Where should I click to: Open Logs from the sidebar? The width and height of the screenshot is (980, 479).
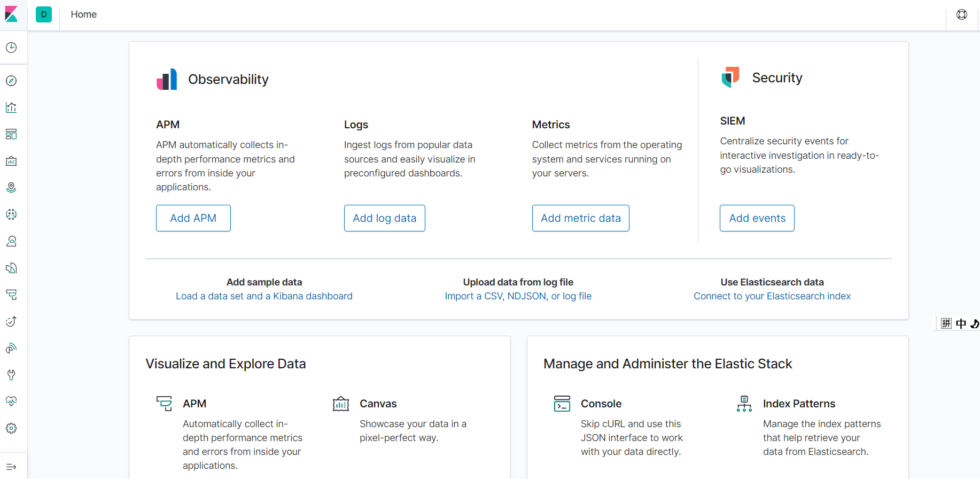(x=11, y=268)
